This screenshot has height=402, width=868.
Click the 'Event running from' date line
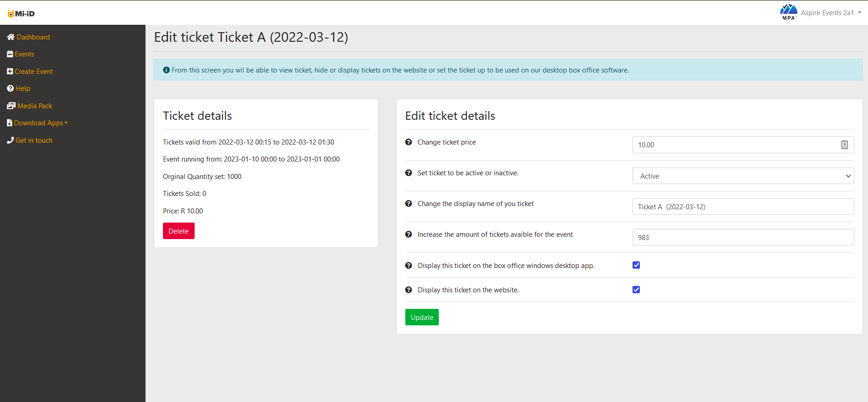pos(251,159)
